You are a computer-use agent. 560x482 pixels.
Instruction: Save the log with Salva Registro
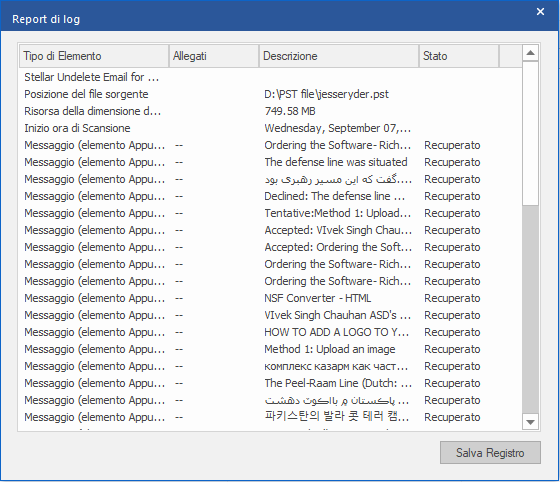point(490,453)
